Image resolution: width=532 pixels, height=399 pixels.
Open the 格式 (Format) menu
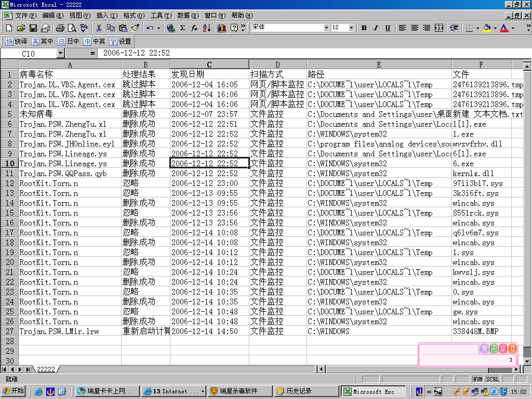(134, 16)
